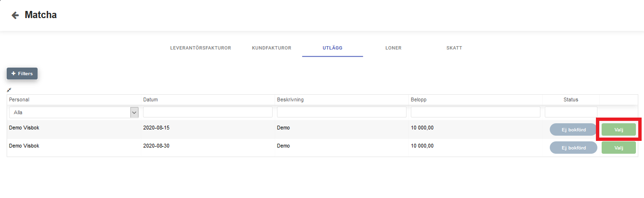Click the Datum filter input field

point(208,112)
